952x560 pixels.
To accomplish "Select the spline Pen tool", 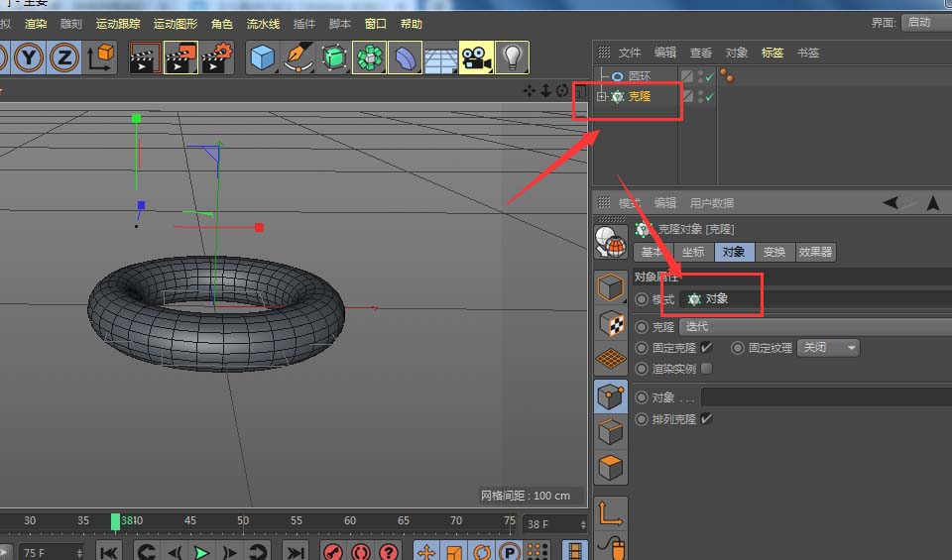I will pos(297,58).
